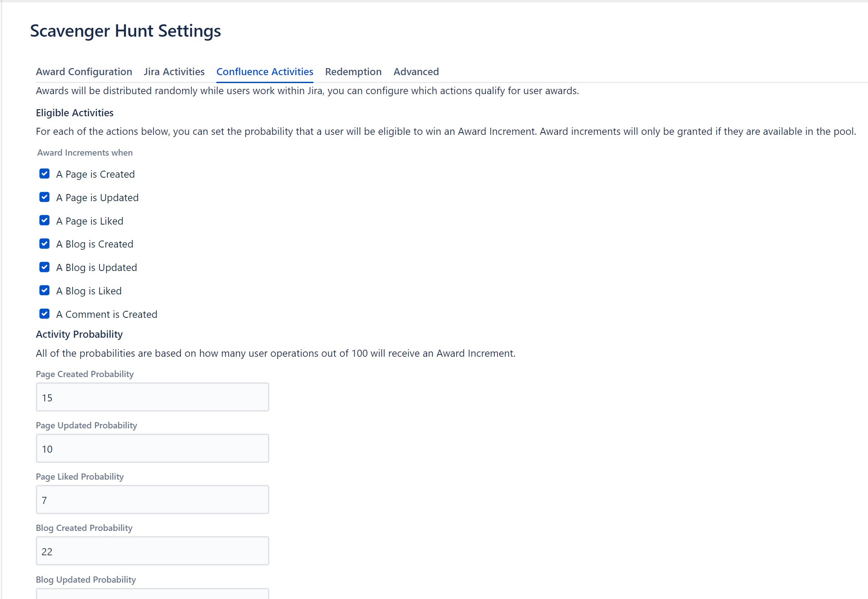Click the A Comment is Created label
This screenshot has height=599, width=868.
107,314
